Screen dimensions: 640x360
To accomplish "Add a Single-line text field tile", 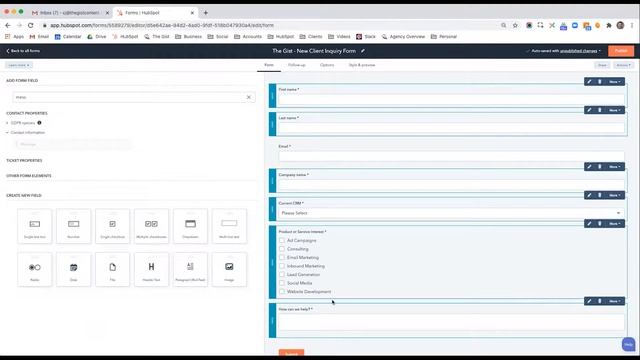I will [x=35, y=226].
